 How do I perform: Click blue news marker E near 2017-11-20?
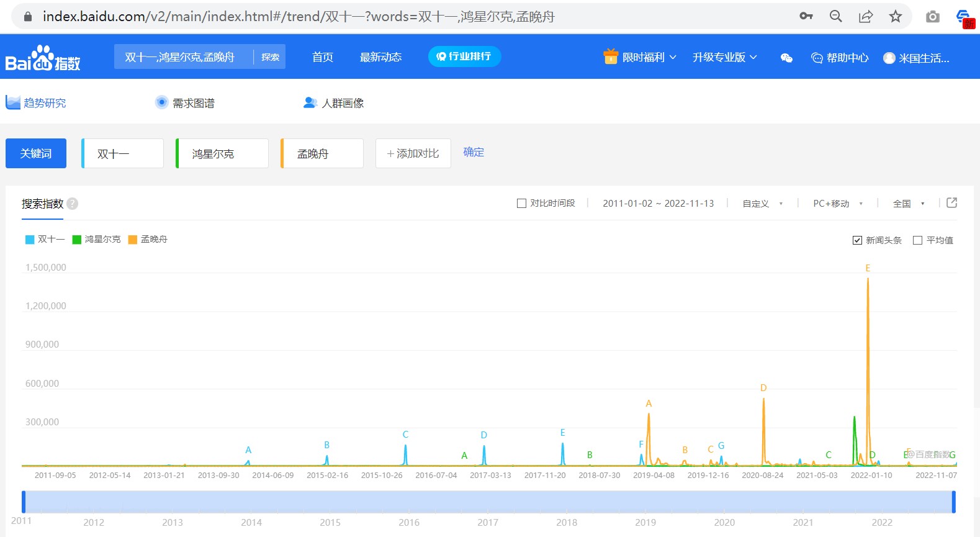(563, 433)
